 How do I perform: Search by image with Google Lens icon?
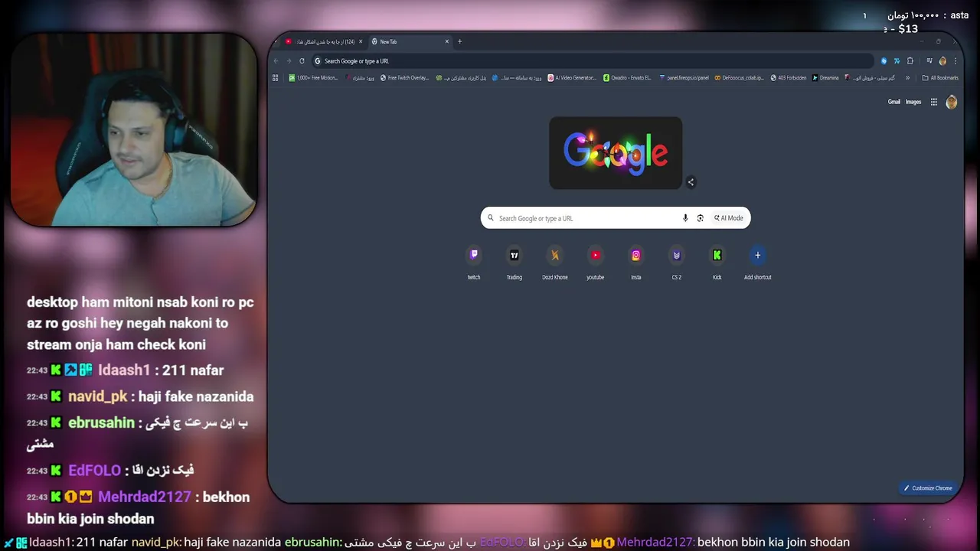(700, 218)
